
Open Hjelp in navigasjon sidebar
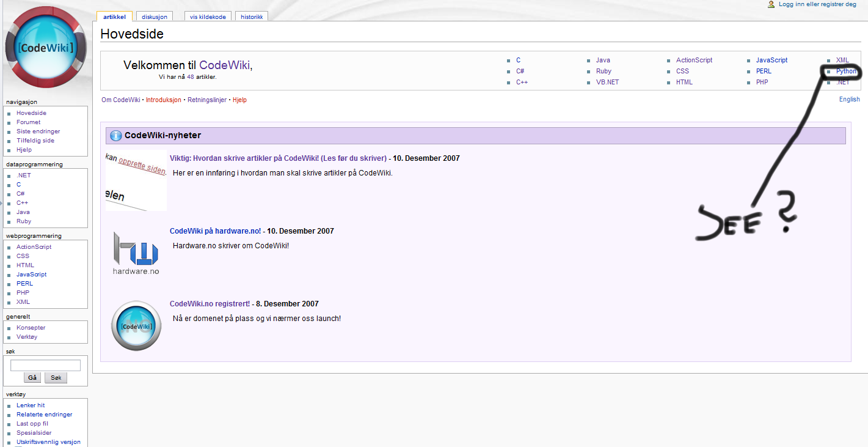pyautogui.click(x=24, y=150)
